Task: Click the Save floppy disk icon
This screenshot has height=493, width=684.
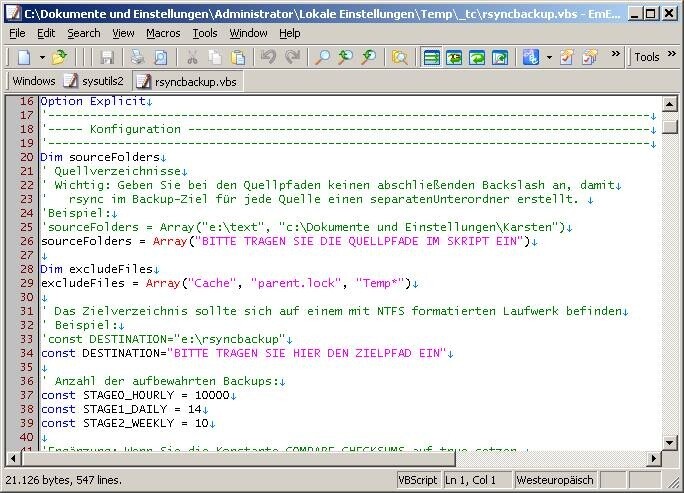Action: 107,57
